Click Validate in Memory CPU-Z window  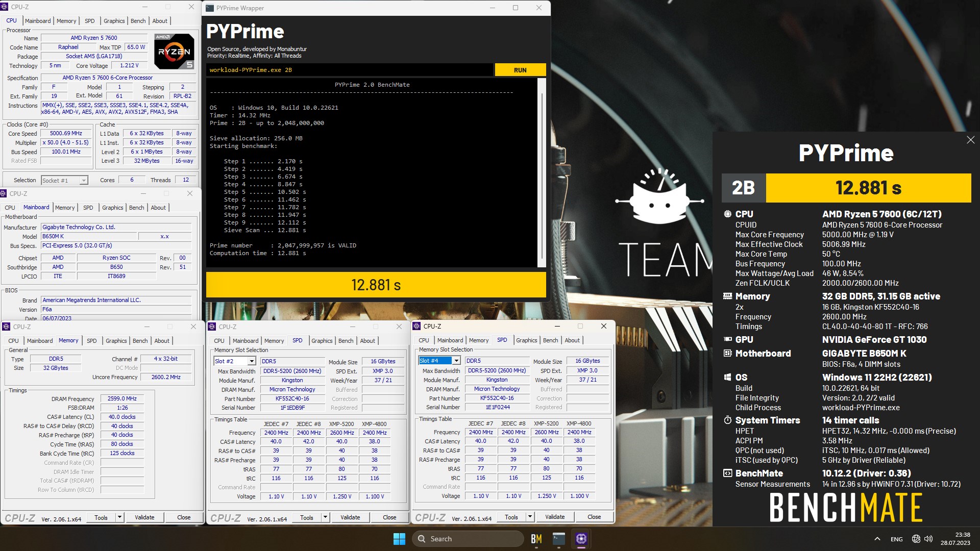[144, 517]
